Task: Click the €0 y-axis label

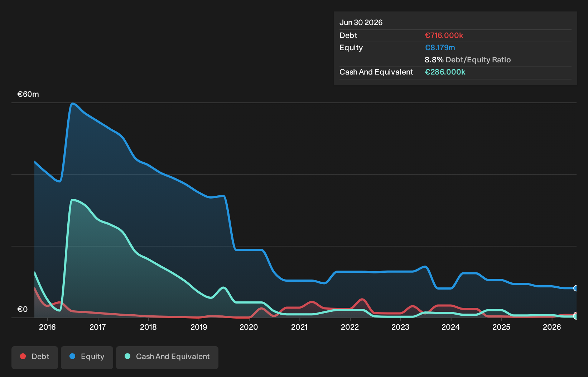Action: pyautogui.click(x=23, y=309)
